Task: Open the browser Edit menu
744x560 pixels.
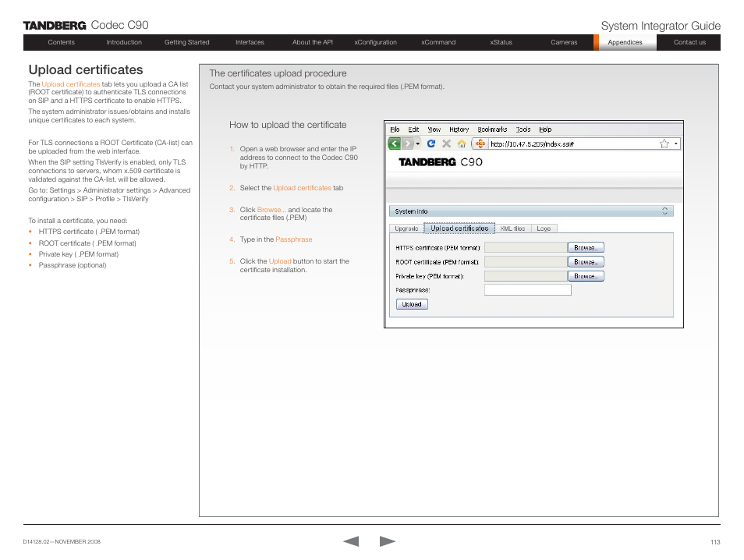Action: tap(414, 129)
